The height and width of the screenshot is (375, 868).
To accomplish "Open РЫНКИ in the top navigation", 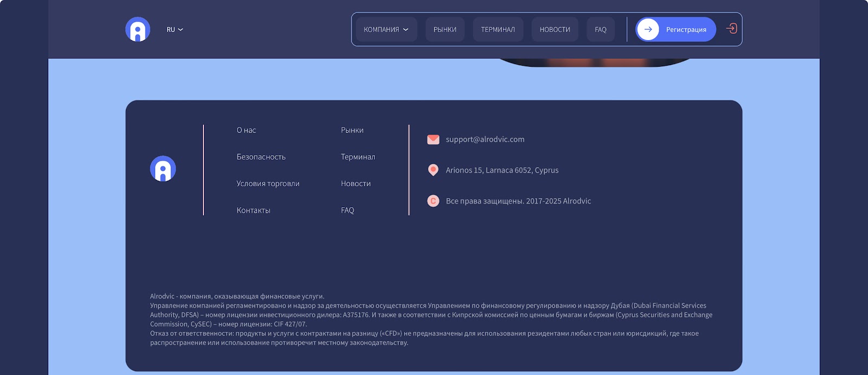I will pos(445,29).
